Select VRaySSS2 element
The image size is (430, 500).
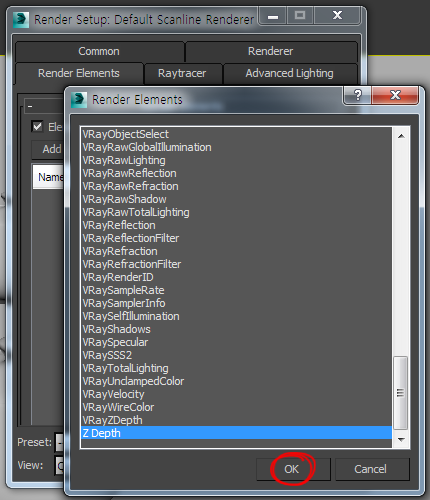pos(236,355)
